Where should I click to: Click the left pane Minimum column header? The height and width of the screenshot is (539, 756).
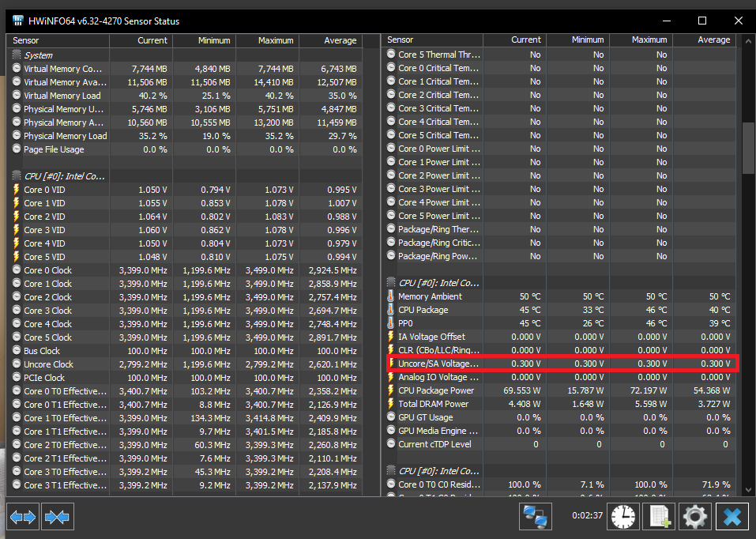coord(205,40)
